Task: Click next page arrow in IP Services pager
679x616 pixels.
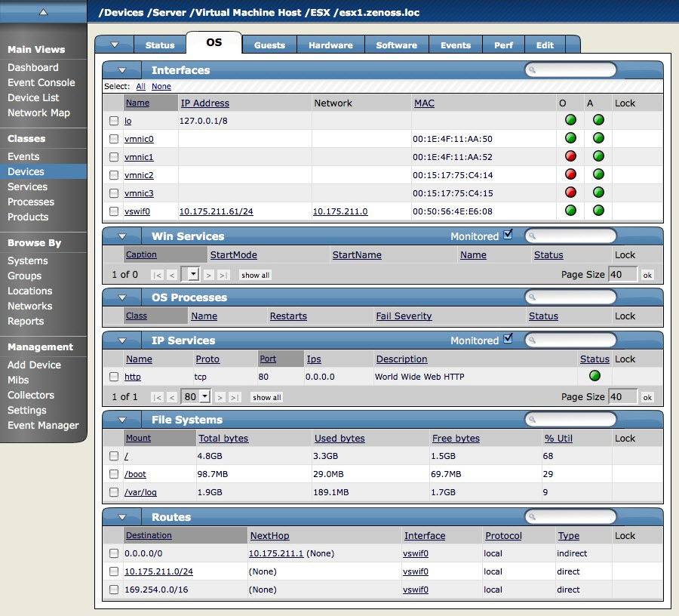Action: (220, 397)
